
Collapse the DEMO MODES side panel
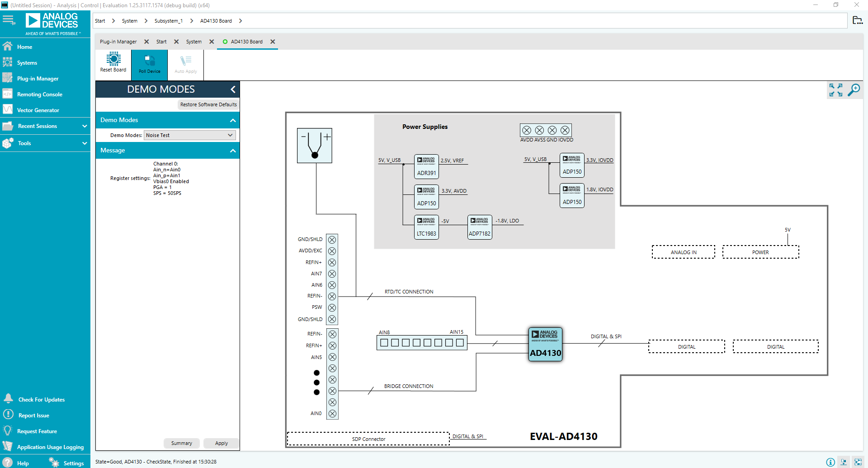point(233,90)
